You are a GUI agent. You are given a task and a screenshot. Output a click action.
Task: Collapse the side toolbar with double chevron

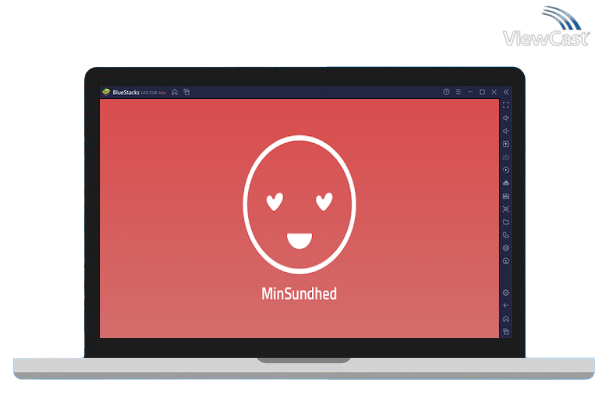pos(506,92)
